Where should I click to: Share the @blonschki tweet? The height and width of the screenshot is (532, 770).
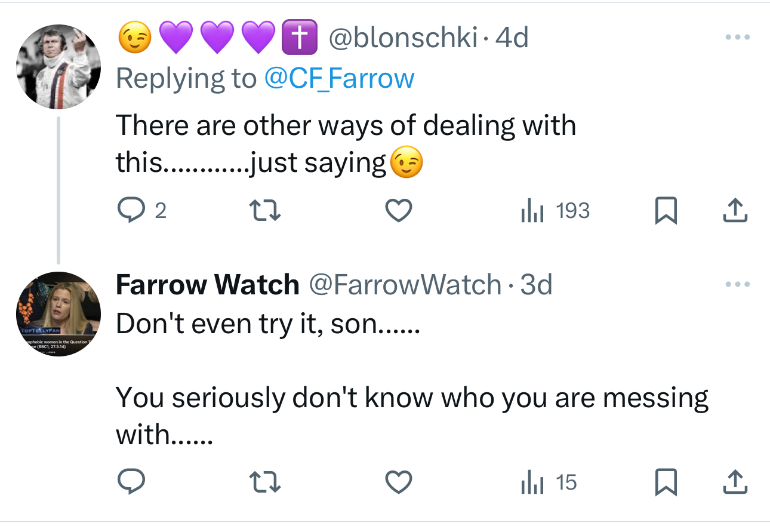tap(735, 211)
